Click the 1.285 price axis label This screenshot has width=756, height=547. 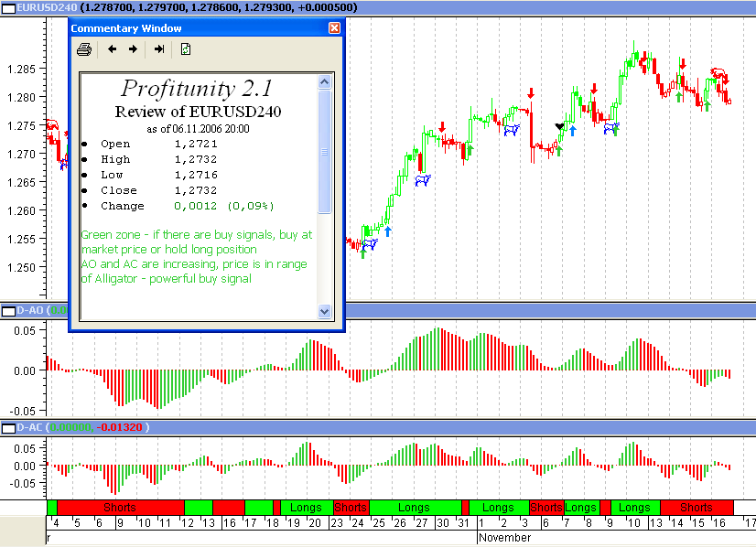click(x=22, y=70)
